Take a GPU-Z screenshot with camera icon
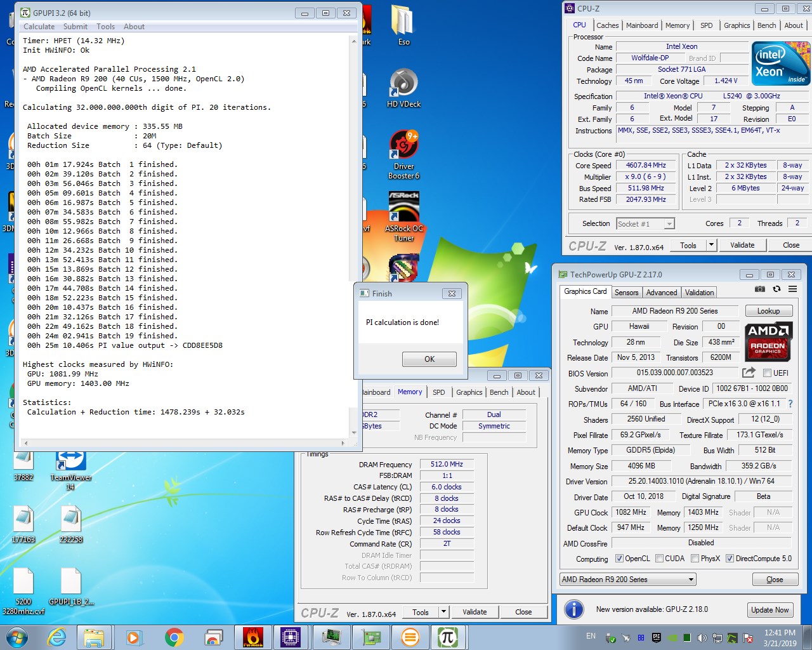This screenshot has width=812, height=650. point(760,289)
